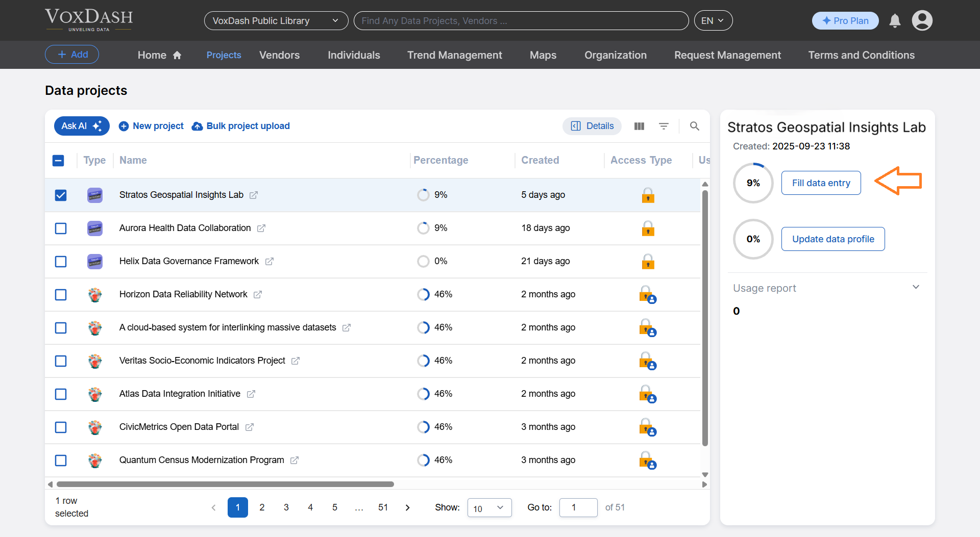
Task: Open the VoxDash Public Library dropdown
Action: 276,21
